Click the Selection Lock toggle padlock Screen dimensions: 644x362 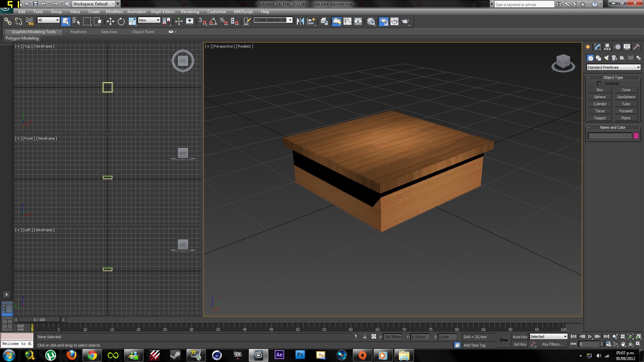click(x=365, y=337)
